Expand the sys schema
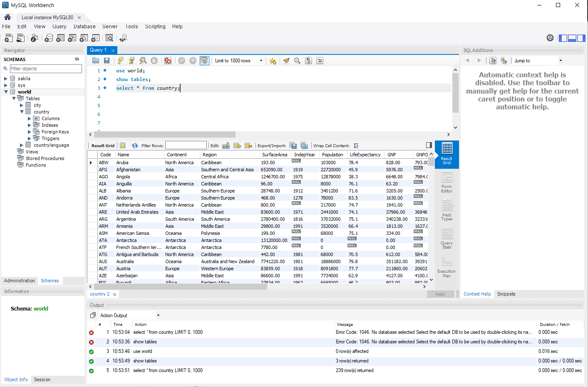Screen dimensions: 588x387 click(6, 85)
